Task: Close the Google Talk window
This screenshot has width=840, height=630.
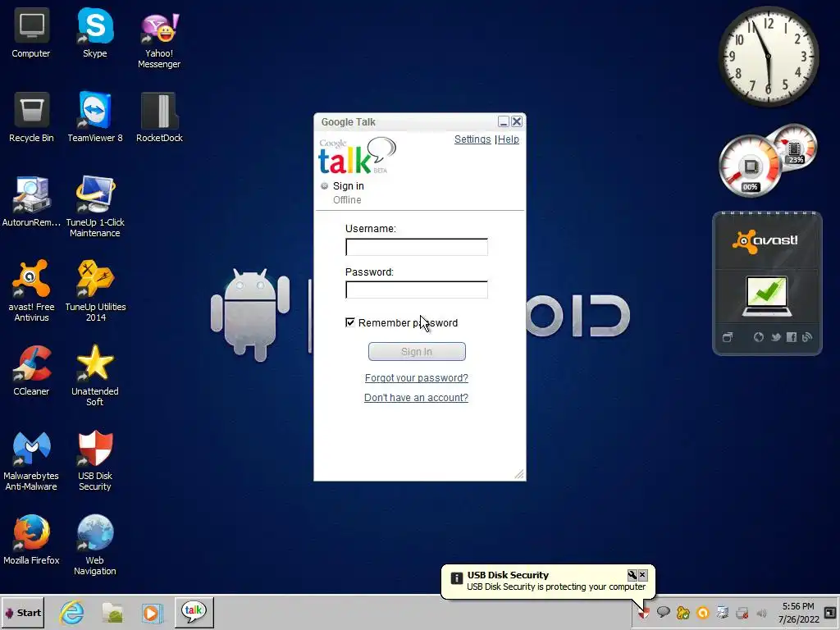Action: 517,121
